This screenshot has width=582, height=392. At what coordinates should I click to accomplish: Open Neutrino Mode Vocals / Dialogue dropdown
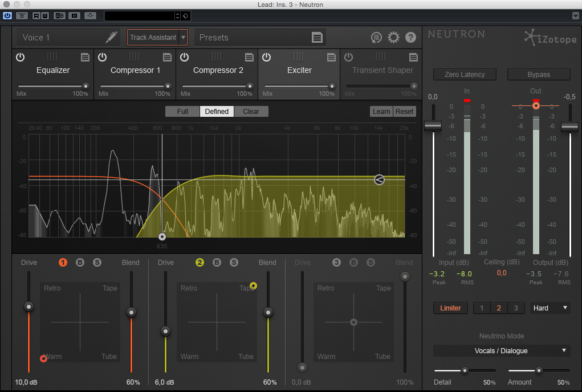pos(502,350)
